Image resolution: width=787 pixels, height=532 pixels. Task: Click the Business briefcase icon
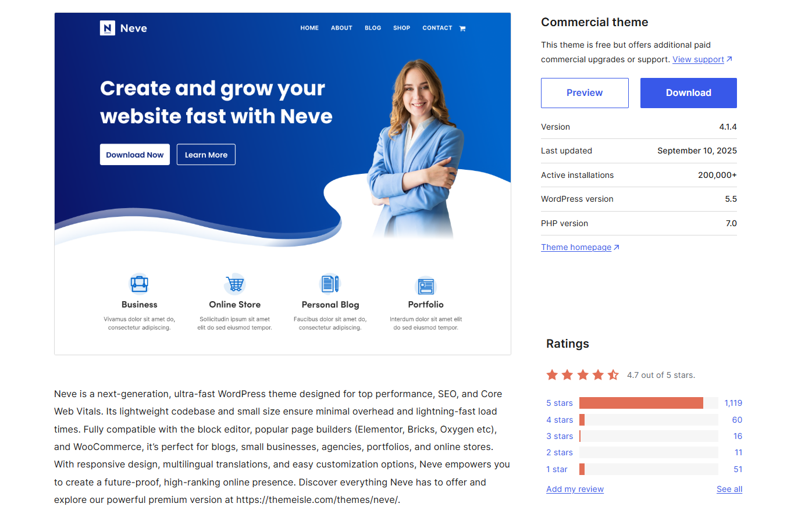click(x=139, y=284)
